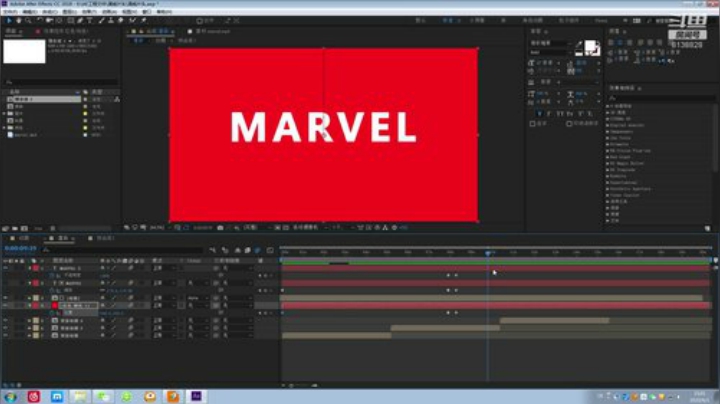Select the Puppet Pin tool
The width and height of the screenshot is (720, 404).
[144, 21]
